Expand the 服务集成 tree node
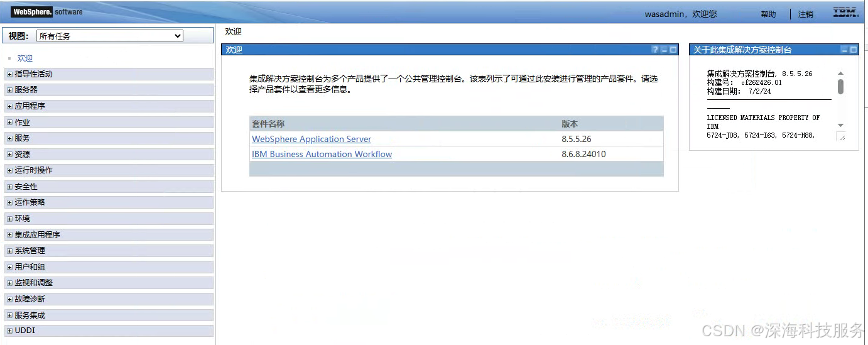The width and height of the screenshot is (868, 345). tap(9, 315)
